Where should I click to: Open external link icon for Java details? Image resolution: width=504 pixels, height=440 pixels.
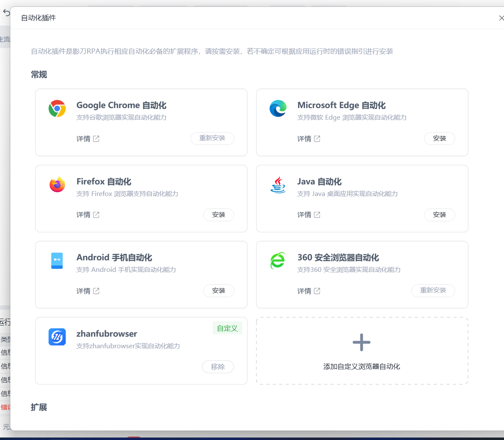[x=317, y=215]
